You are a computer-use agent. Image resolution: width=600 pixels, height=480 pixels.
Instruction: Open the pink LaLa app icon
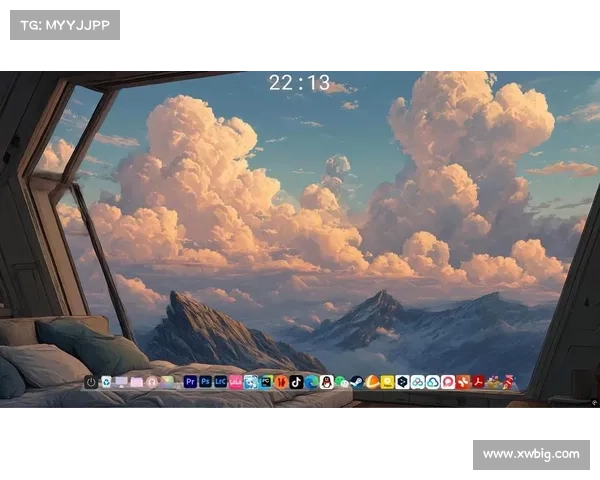235,381
